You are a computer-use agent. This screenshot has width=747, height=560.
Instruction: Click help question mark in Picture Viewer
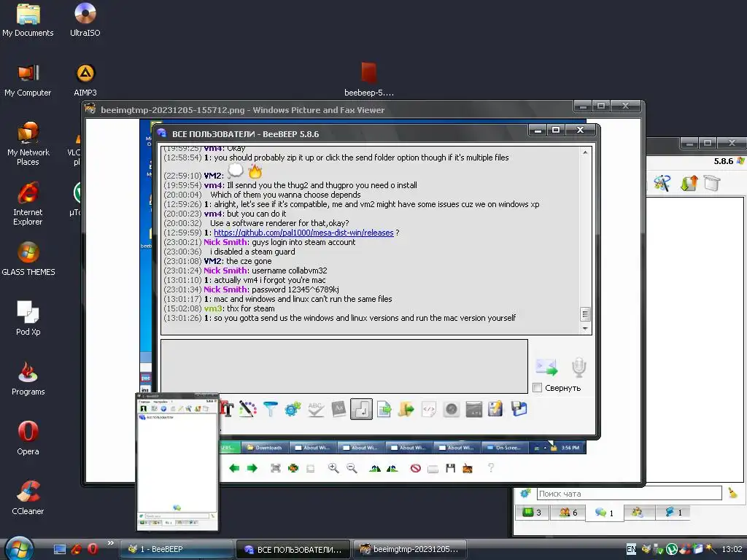[x=491, y=468]
